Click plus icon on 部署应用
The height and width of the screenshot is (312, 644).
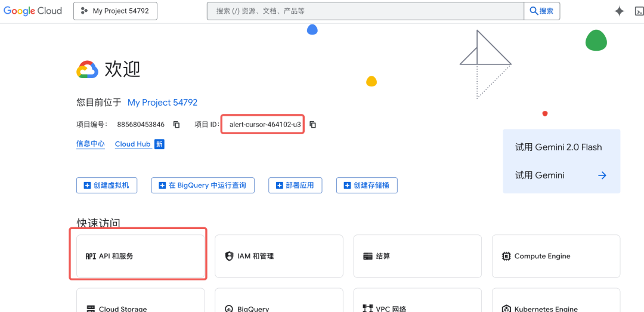(x=279, y=186)
